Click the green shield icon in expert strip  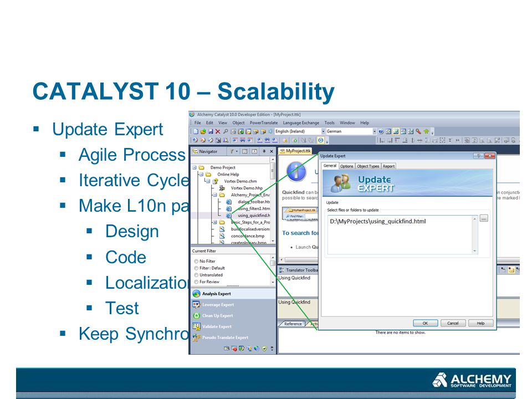tap(264, 349)
